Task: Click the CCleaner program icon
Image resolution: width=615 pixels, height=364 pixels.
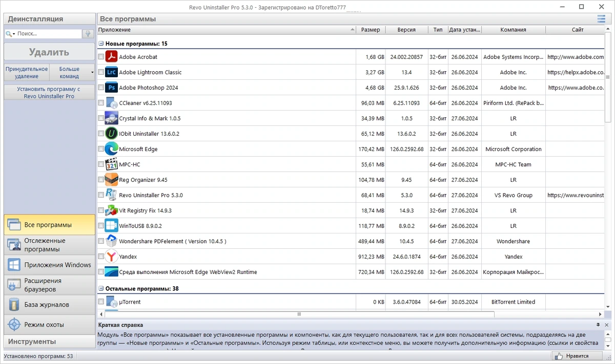Action: [x=111, y=103]
